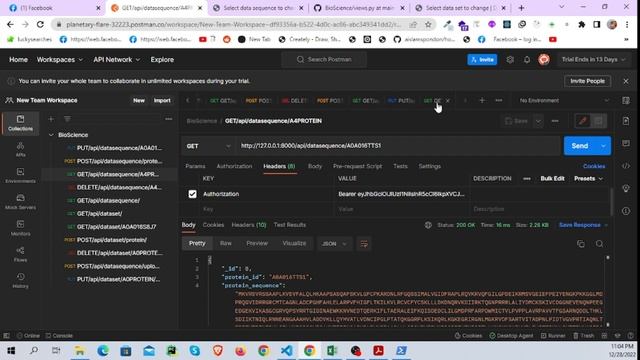640x360 pixels.
Task: Switch to the Authorization request tab
Action: click(234, 166)
